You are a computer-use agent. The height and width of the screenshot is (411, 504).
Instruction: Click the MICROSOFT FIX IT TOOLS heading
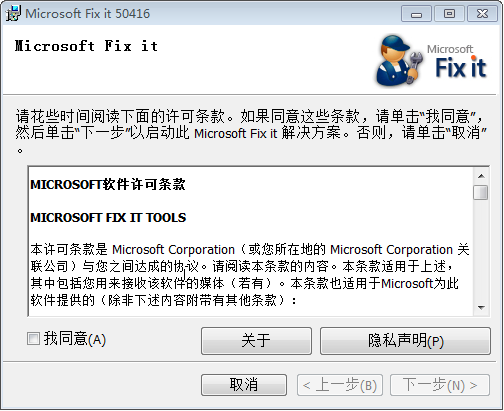click(x=108, y=218)
